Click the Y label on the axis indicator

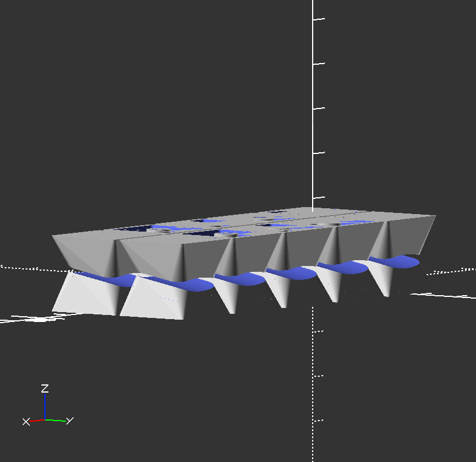coord(70,421)
